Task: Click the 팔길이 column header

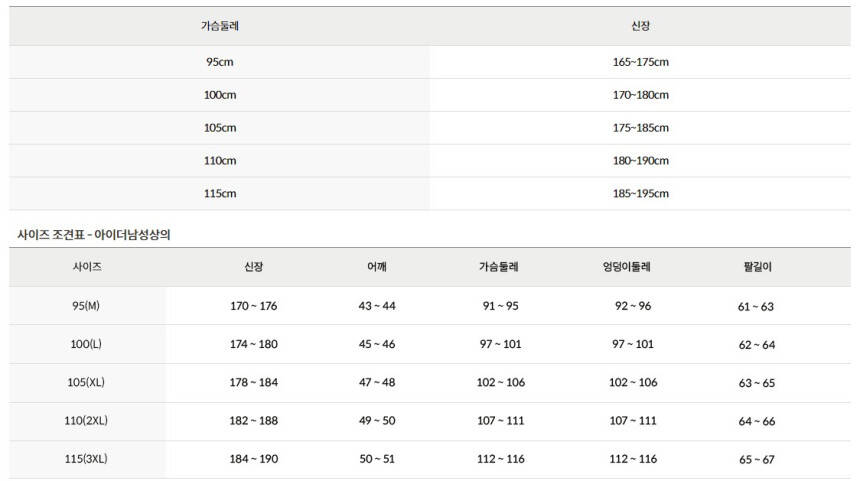Action: point(757,268)
